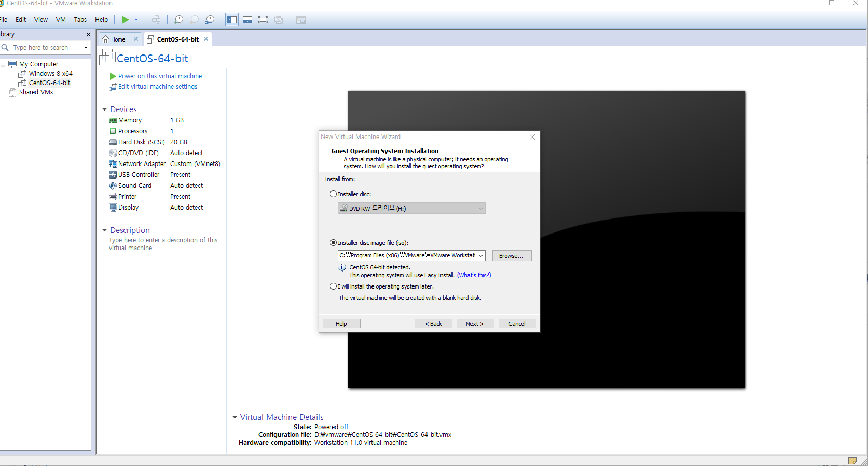Click the console view icon at toolbar end
Image resolution: width=868 pixels, height=466 pixels.
[301, 20]
